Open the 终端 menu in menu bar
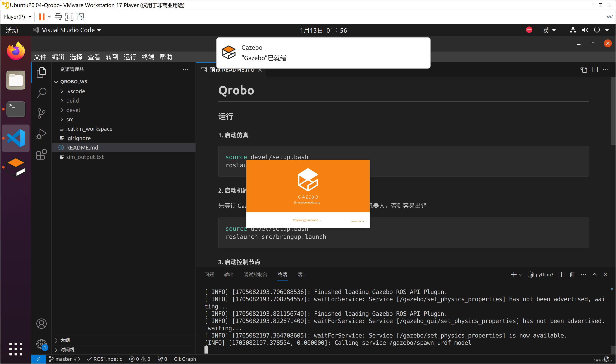The height and width of the screenshot is (364, 616). tap(148, 57)
